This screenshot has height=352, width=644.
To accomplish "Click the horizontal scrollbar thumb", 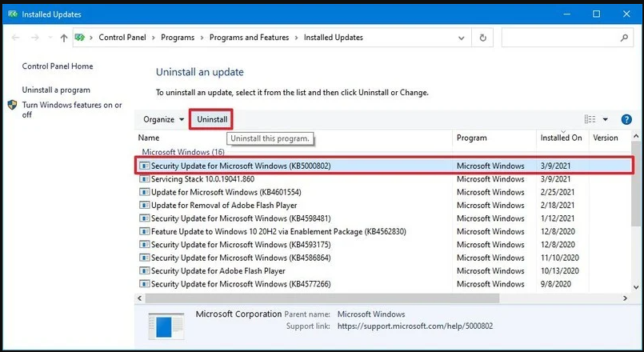I will (322, 298).
